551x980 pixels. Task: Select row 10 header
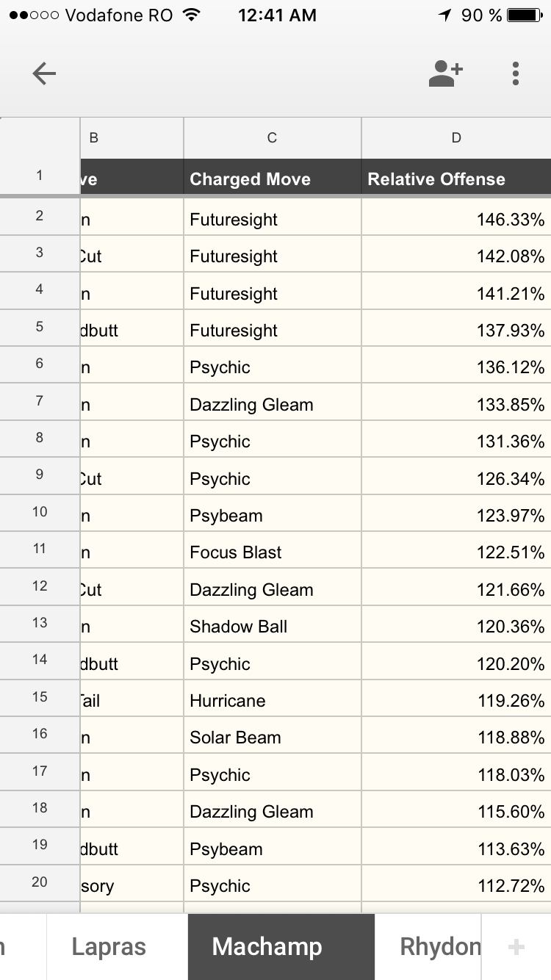coord(40,512)
